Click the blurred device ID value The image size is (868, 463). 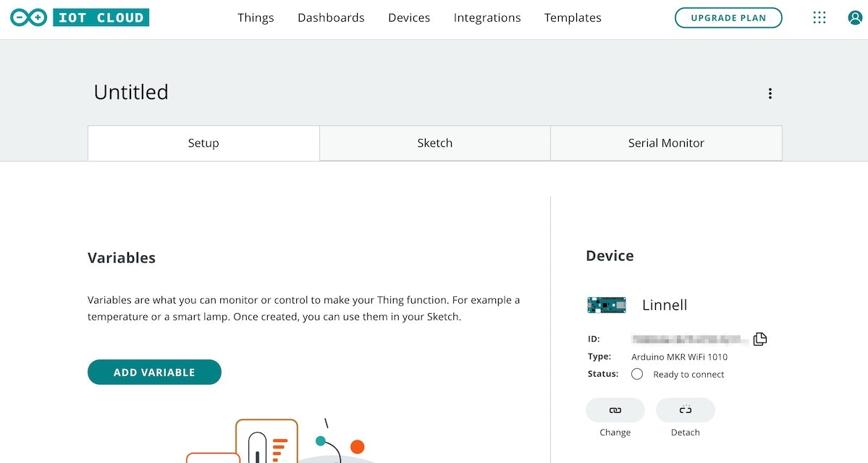[x=689, y=340]
